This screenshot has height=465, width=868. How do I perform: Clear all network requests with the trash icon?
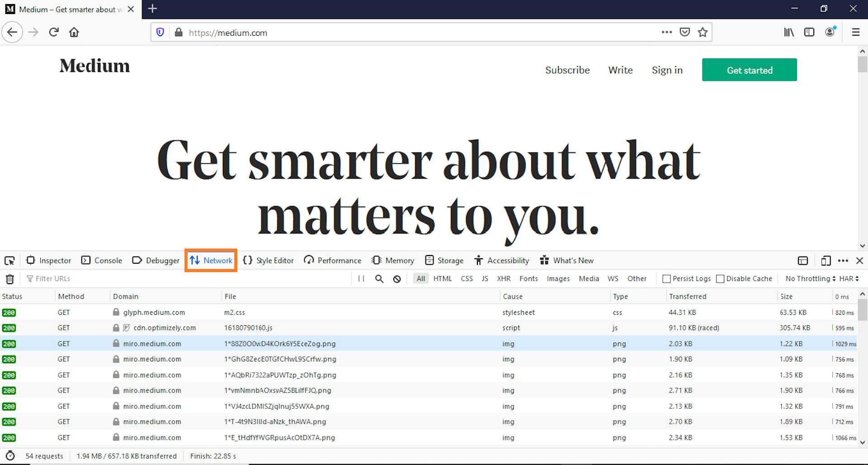(x=10, y=279)
